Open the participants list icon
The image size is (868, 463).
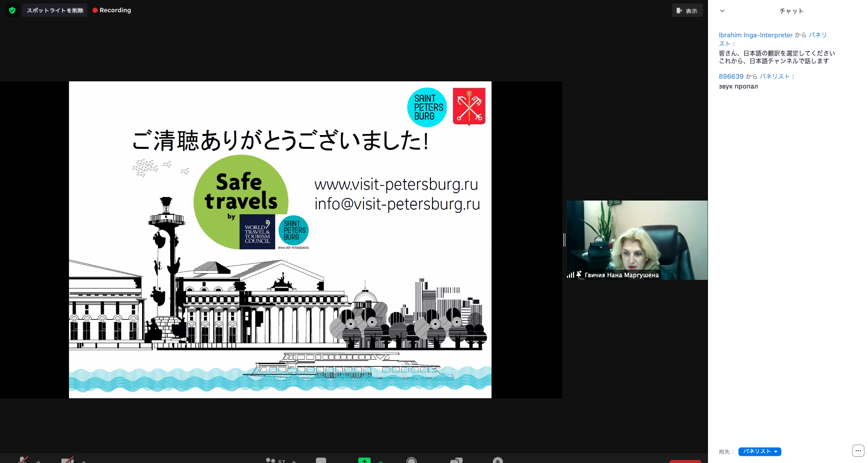(271, 460)
